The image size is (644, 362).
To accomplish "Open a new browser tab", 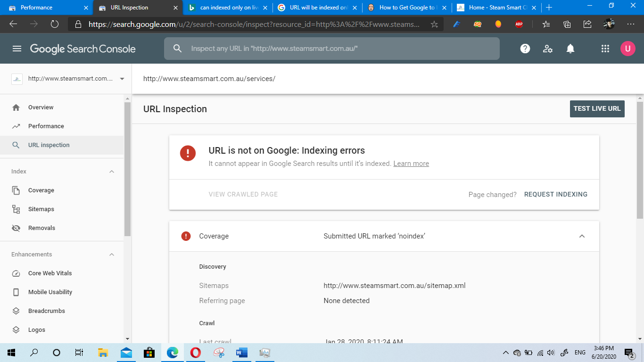I will (549, 8).
